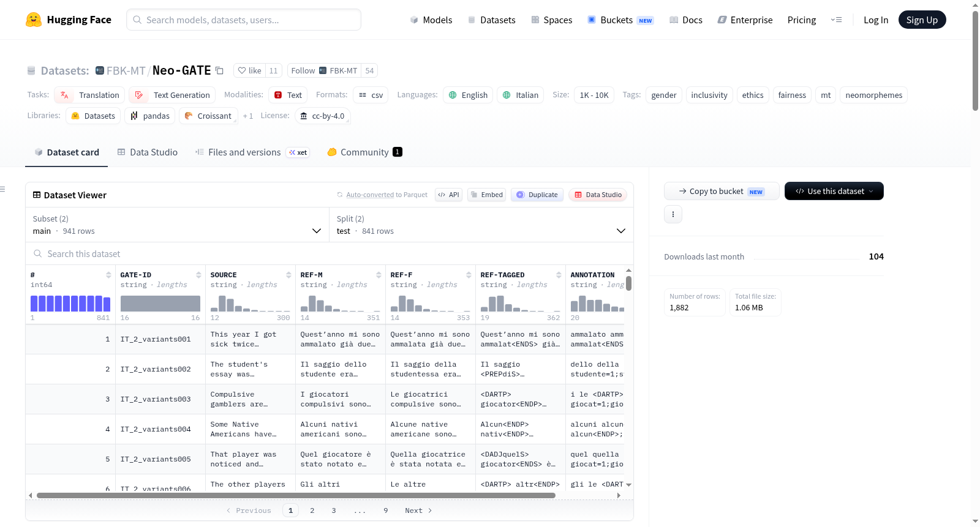The image size is (980, 527).
Task: Click the csv format tag
Action: (371, 95)
